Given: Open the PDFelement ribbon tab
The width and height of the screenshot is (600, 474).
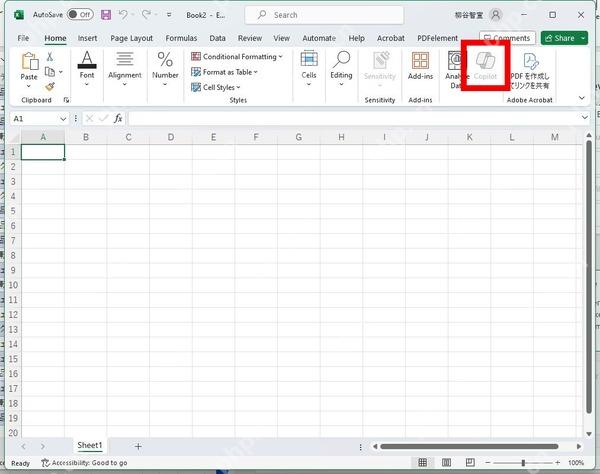Looking at the screenshot, I should click(437, 38).
